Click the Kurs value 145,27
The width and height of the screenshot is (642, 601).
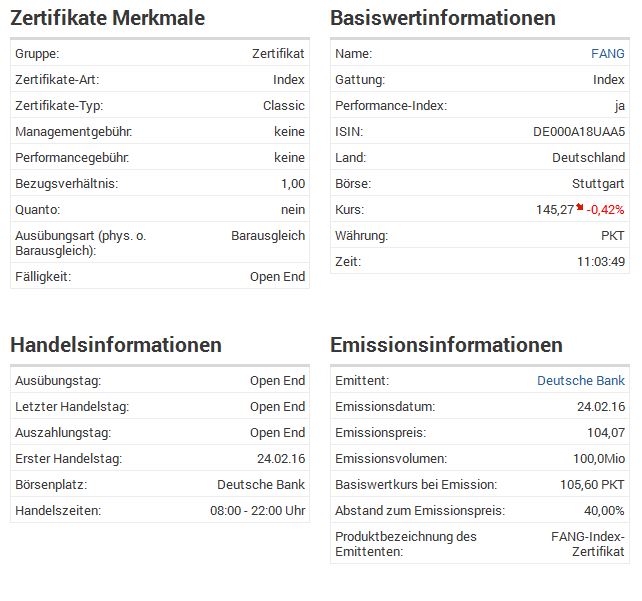(x=555, y=210)
